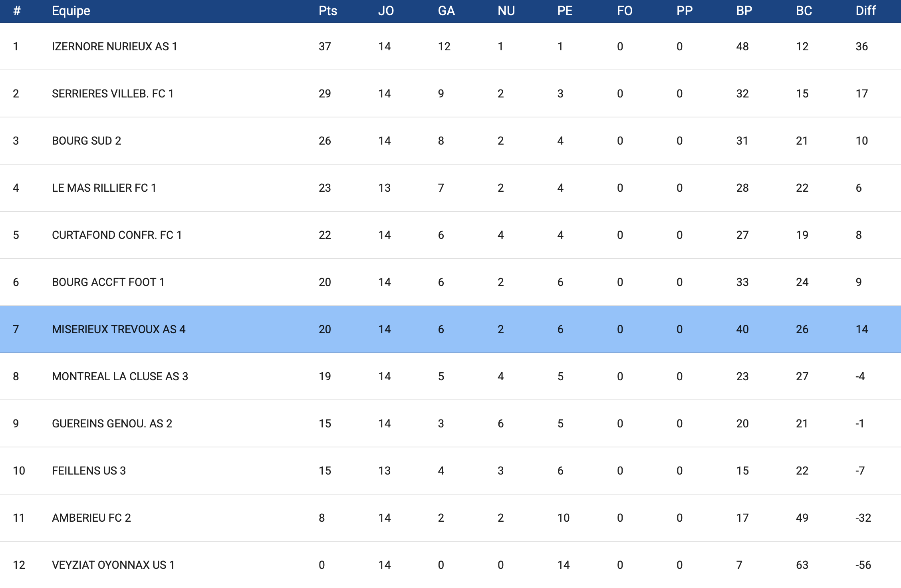Click BOURG ACCFT FOOT 1 team name

(108, 282)
